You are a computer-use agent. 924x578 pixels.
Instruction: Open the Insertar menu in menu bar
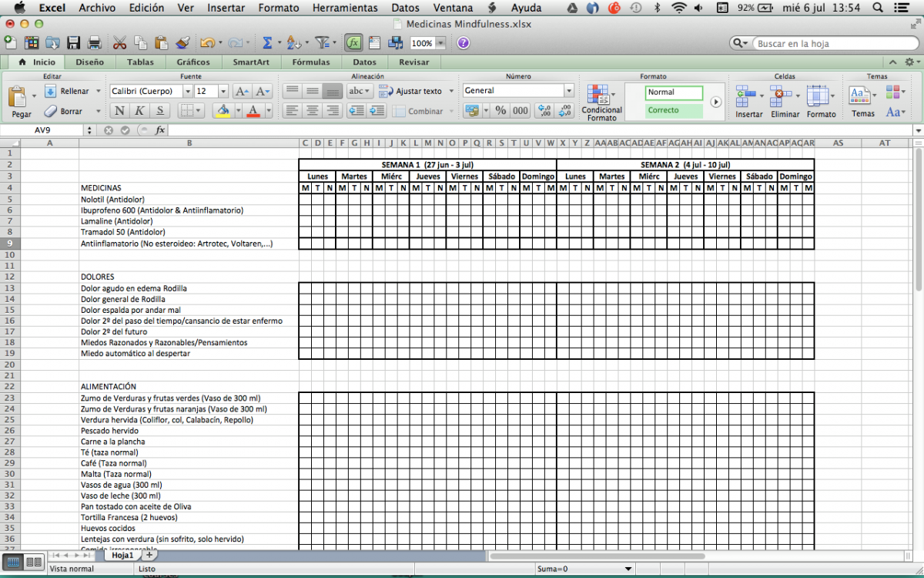pyautogui.click(x=226, y=8)
